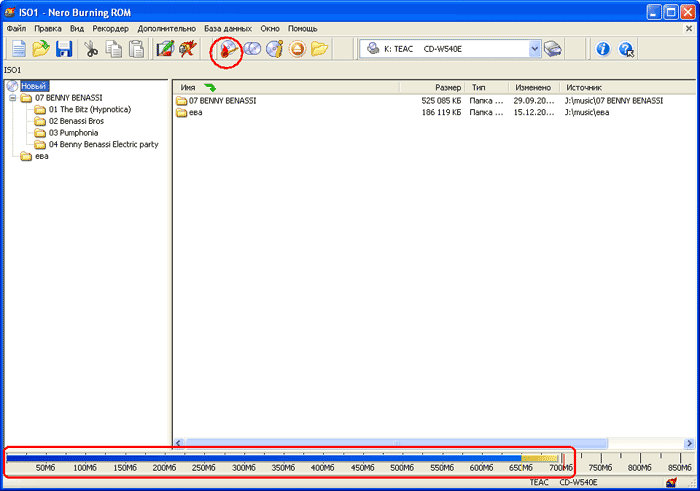Click the Burn compilation flame icon
This screenshot has height=491, width=700.
(x=228, y=48)
